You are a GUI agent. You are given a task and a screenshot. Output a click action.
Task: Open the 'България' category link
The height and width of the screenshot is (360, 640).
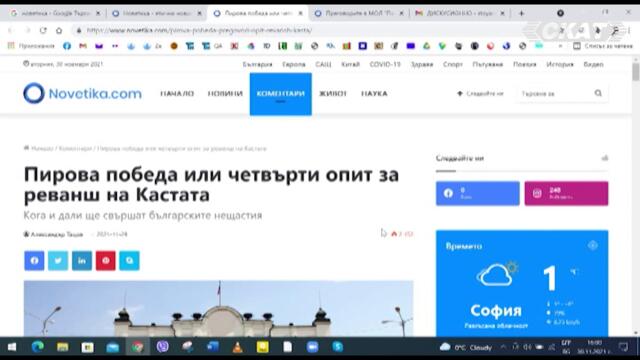257,64
